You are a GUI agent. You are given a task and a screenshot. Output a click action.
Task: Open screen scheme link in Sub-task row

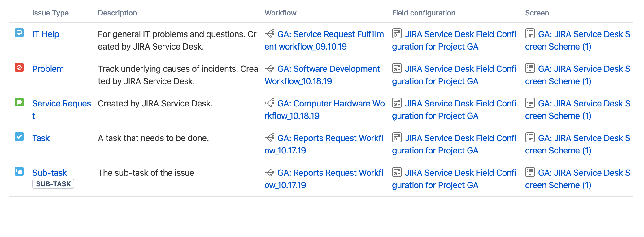click(x=578, y=179)
